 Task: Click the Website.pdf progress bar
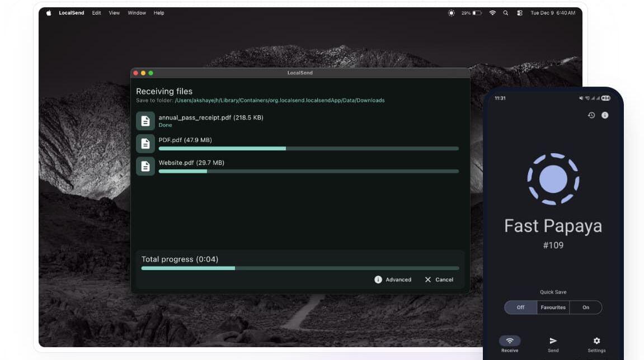point(308,171)
